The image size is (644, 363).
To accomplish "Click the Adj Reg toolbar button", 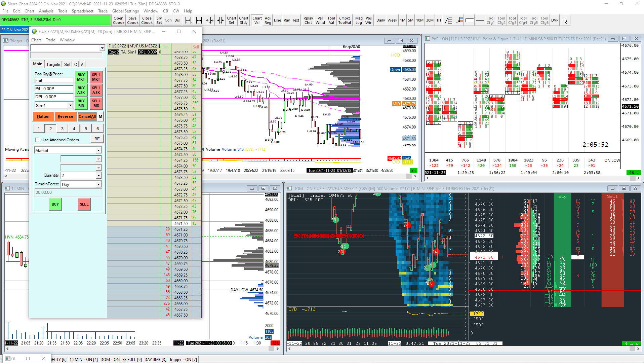I will click(x=268, y=21).
